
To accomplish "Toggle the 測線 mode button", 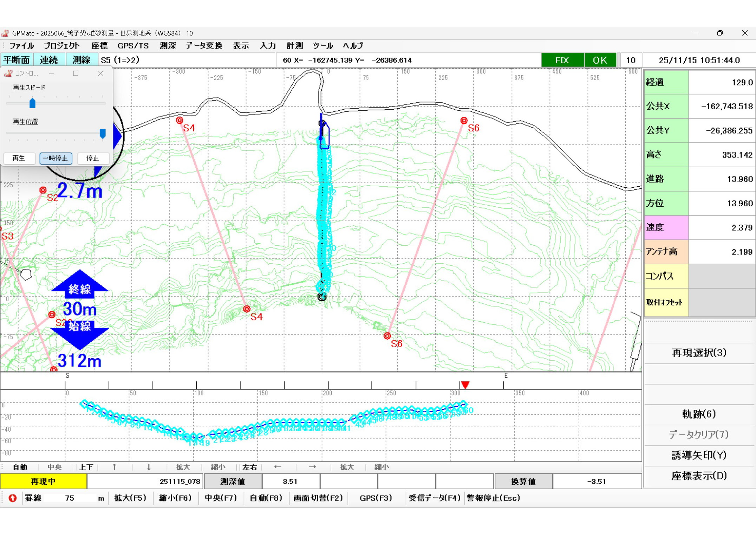I will point(82,60).
